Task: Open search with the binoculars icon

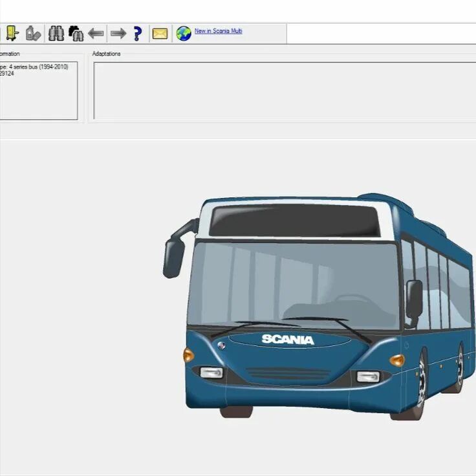Action: tap(56, 33)
